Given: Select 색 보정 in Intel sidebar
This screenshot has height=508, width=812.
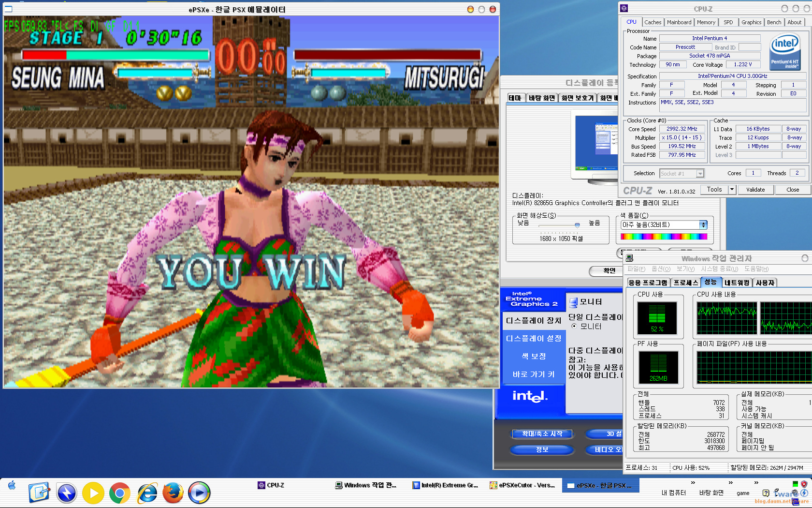Looking at the screenshot, I should point(534,357).
